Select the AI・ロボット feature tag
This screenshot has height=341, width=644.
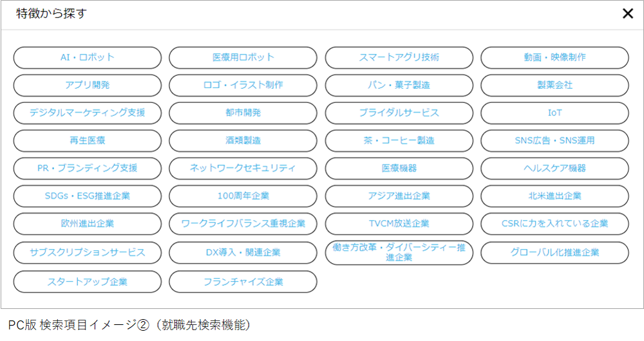click(x=88, y=57)
